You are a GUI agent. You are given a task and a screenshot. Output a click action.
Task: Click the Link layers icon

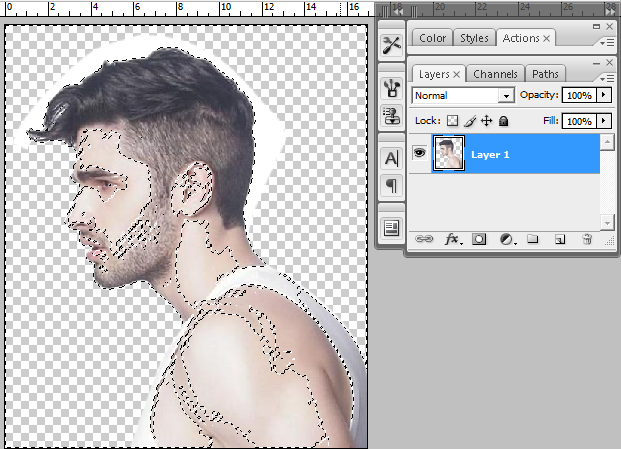coord(424,239)
